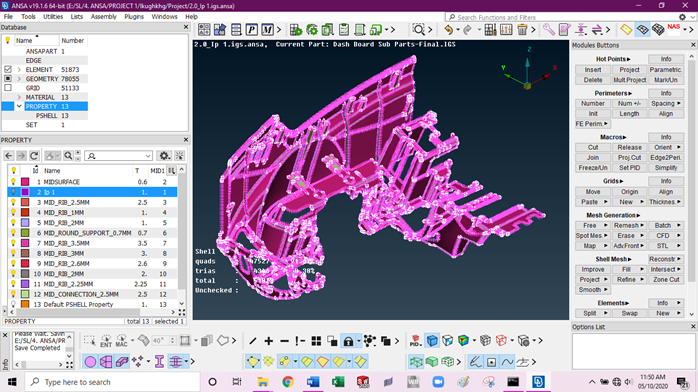The image size is (698, 392).
Task: Open the Mesh Generation group arrow
Action: tap(638, 215)
